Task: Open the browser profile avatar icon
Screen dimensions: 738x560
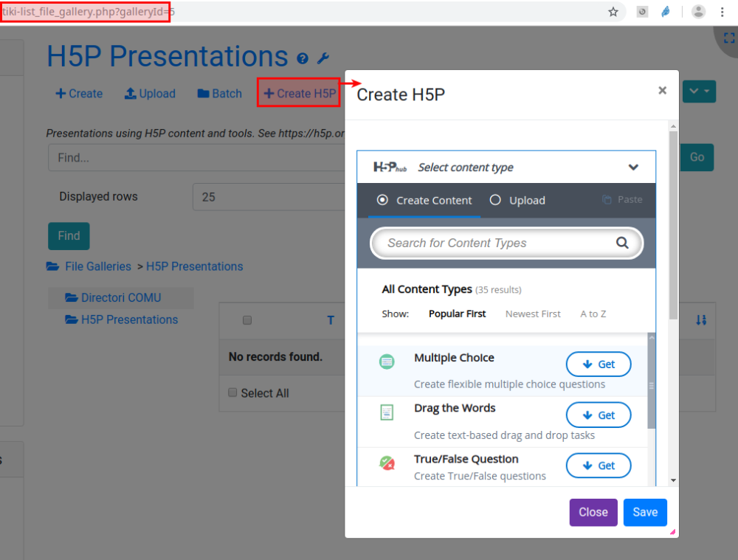Action: coord(698,12)
